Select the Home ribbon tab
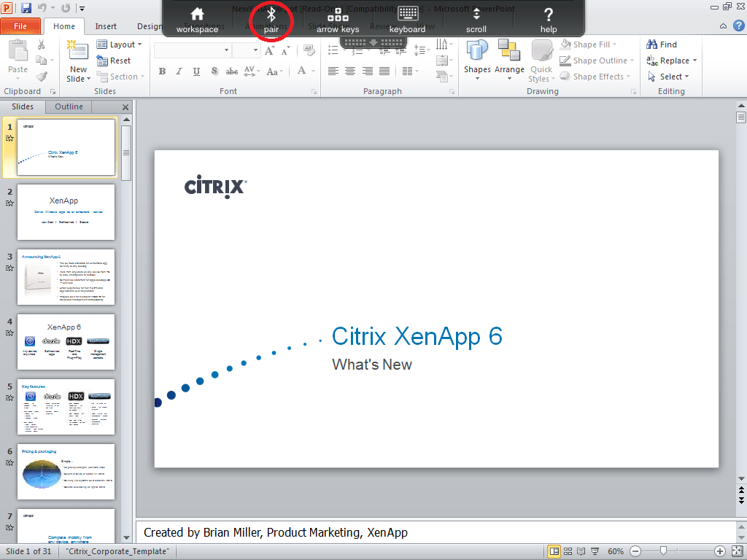747x560 pixels. point(64,26)
